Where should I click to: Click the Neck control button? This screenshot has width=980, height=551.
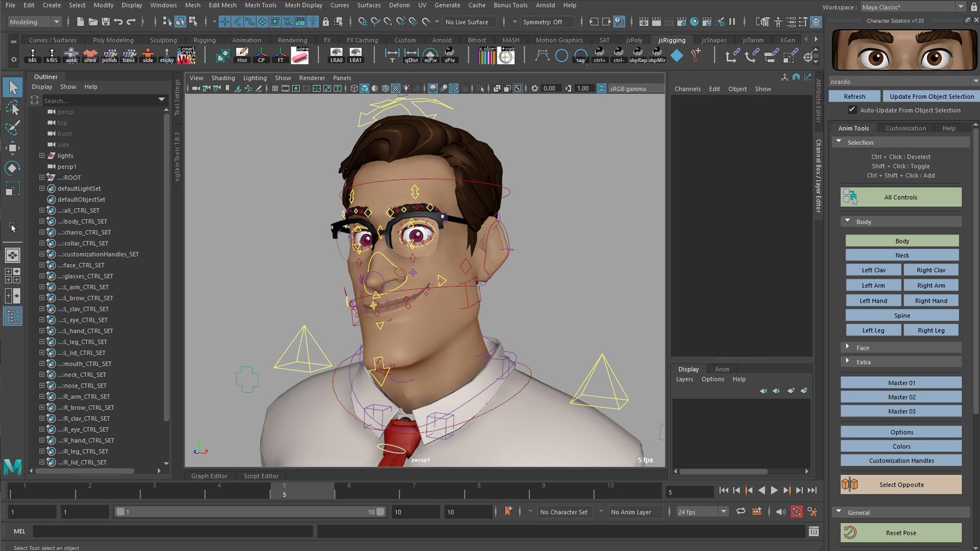point(901,255)
